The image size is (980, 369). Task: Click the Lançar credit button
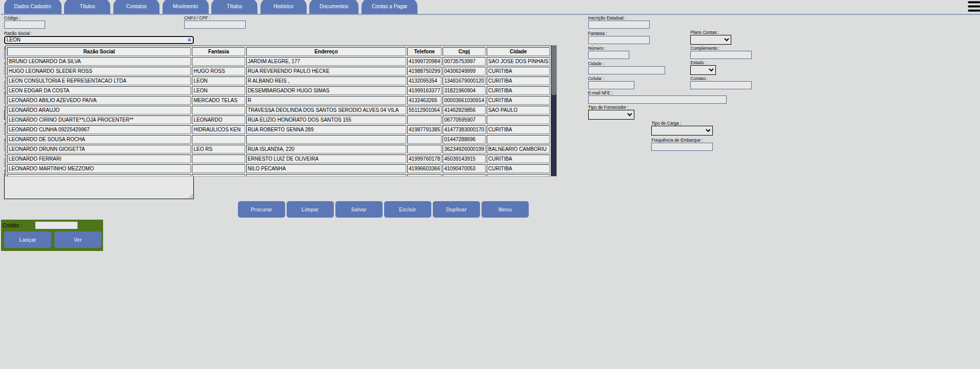coord(28,240)
